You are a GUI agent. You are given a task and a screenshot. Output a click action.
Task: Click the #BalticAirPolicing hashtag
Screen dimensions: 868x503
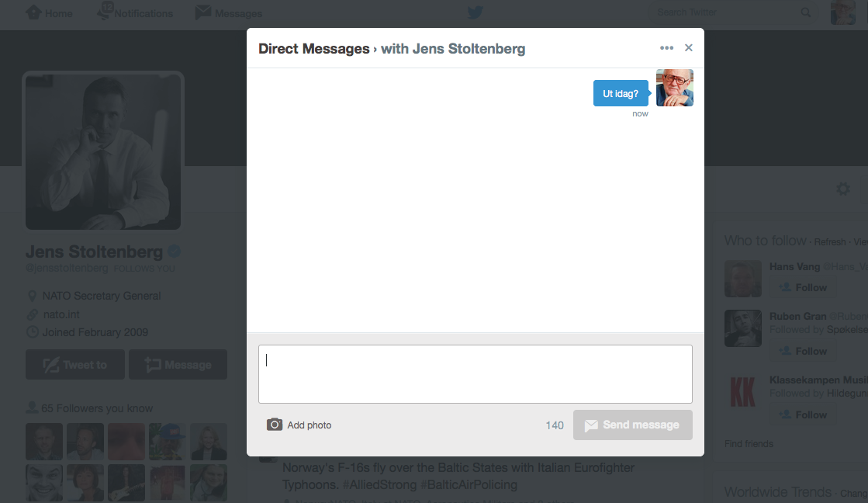pyautogui.click(x=469, y=484)
